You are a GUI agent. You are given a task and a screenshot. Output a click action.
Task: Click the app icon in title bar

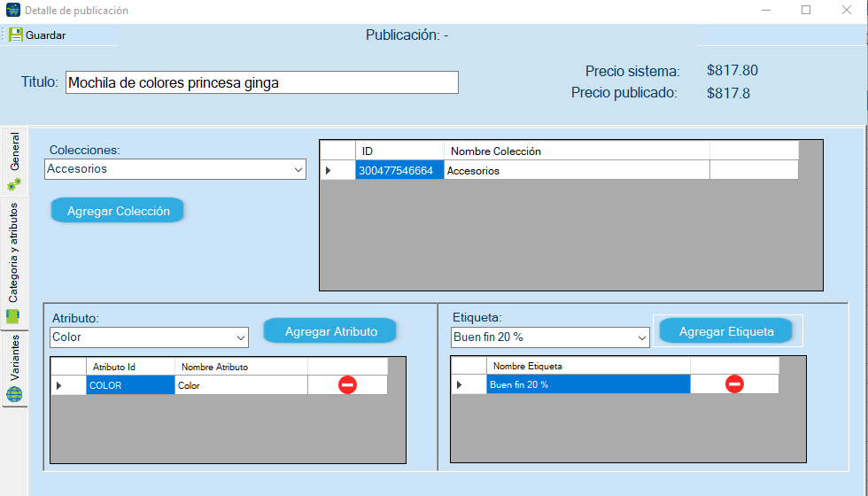click(12, 10)
